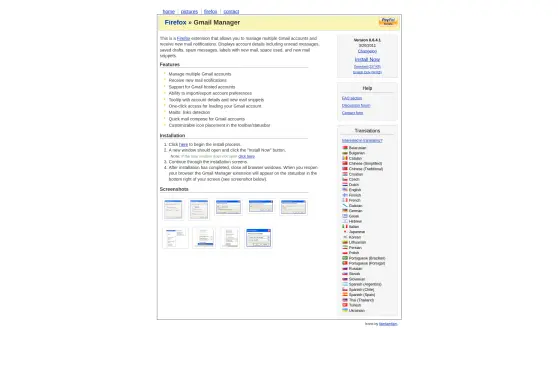Screen dimensions: 558x382
Task: Open second screenshot thumbnail in top row
Action: [199, 209]
